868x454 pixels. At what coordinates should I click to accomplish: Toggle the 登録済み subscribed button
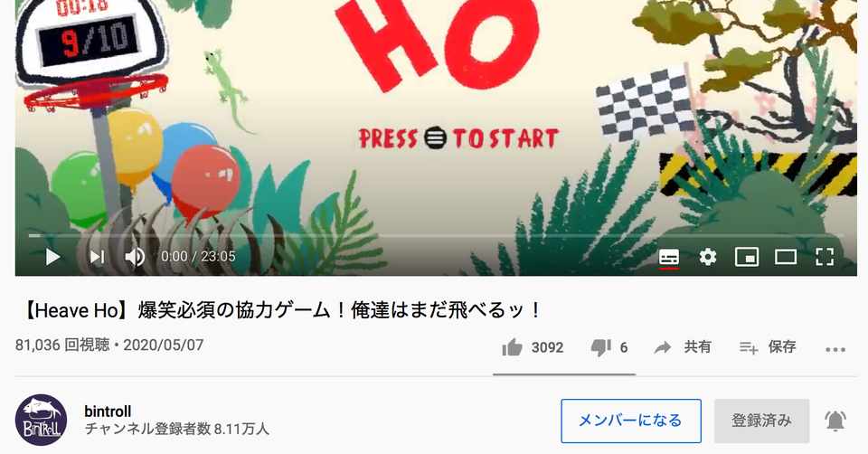761,421
